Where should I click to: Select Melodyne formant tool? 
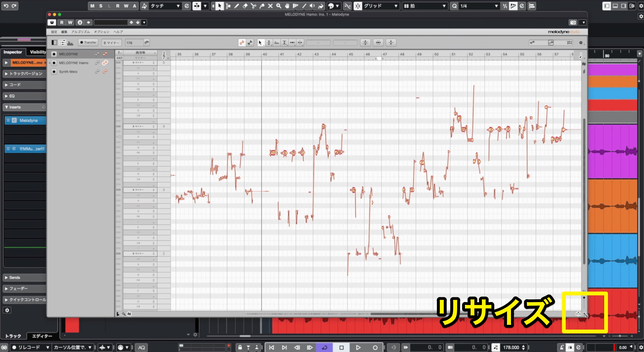tap(276, 43)
